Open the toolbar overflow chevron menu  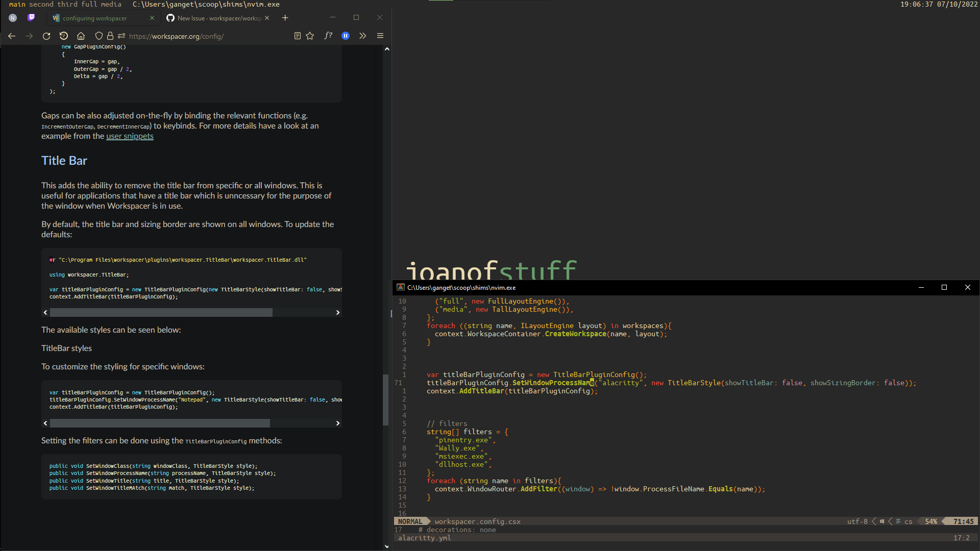click(362, 36)
